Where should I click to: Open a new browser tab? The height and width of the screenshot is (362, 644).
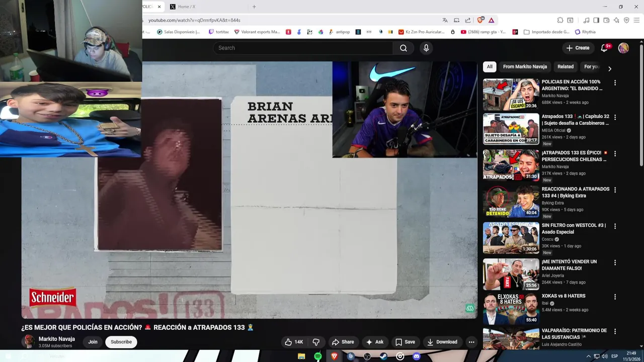[254, 7]
